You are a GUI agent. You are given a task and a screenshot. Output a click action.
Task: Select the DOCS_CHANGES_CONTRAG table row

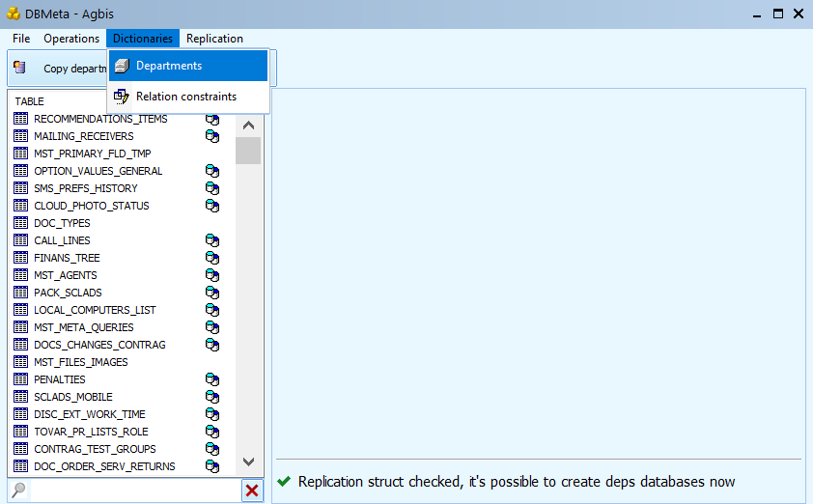click(x=122, y=345)
